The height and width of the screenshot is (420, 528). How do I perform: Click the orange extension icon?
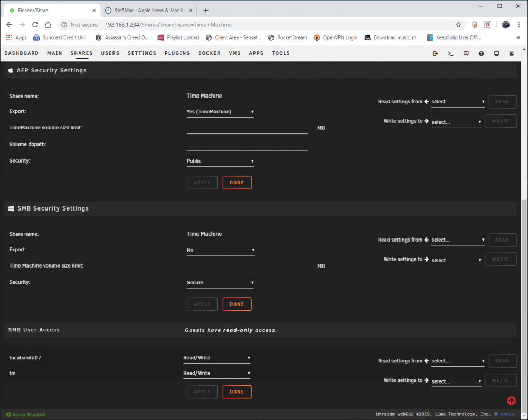475,25
